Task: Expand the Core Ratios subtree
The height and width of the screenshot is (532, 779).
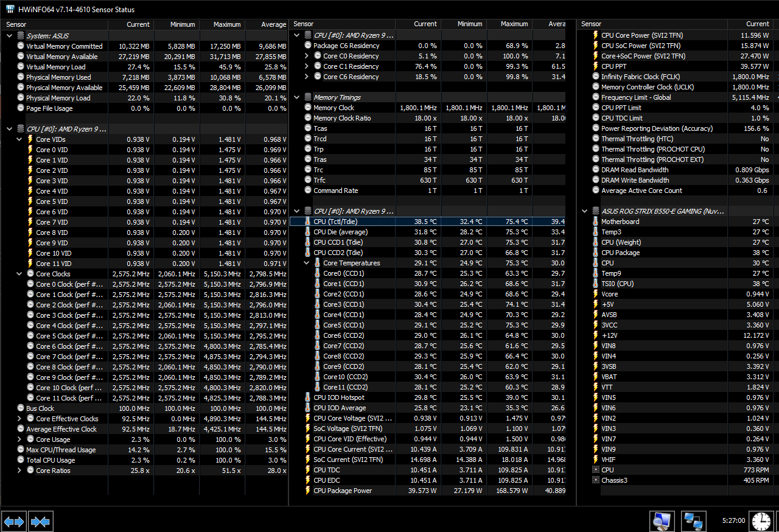Action: [19, 471]
